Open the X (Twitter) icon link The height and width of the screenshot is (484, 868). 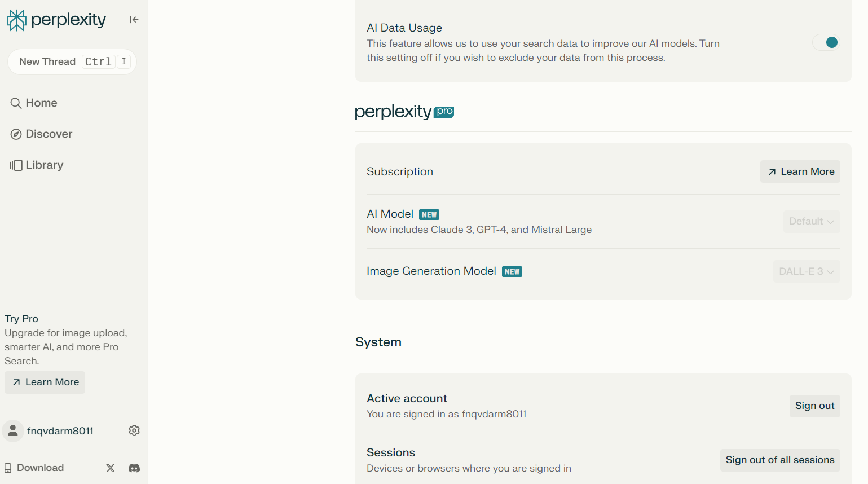[x=111, y=468]
